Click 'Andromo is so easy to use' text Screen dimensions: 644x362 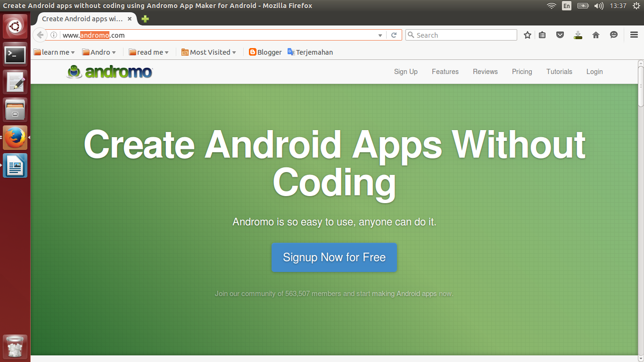click(334, 222)
